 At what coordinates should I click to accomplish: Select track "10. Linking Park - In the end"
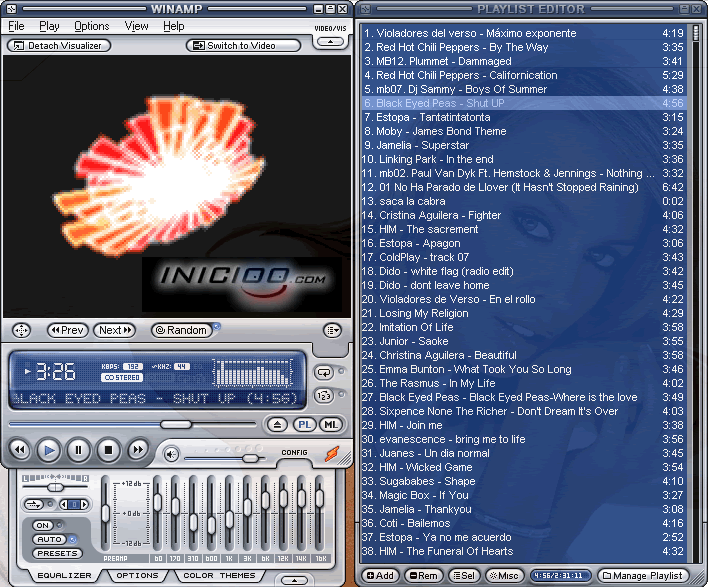pos(524,159)
